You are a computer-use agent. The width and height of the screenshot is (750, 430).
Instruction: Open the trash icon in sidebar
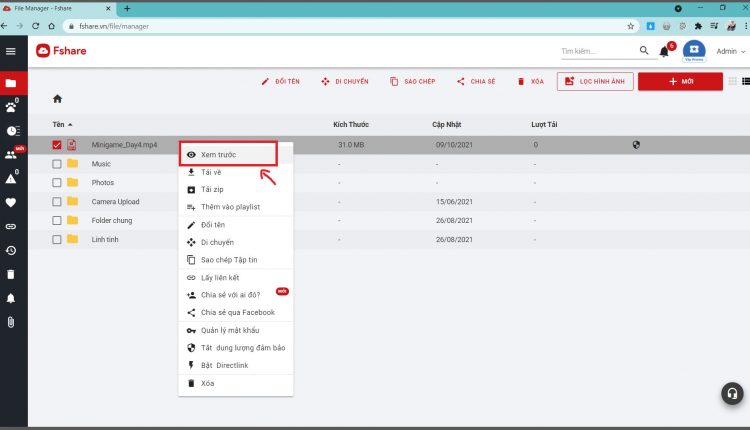(11, 274)
